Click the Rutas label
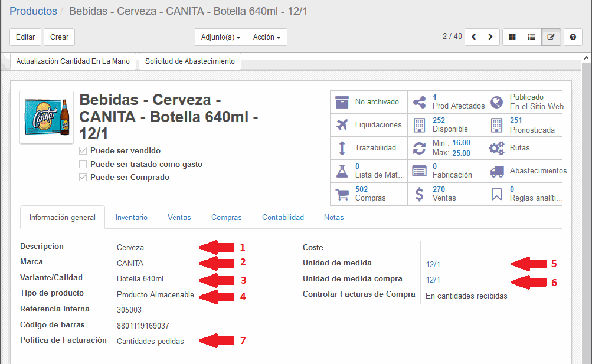 (x=519, y=148)
